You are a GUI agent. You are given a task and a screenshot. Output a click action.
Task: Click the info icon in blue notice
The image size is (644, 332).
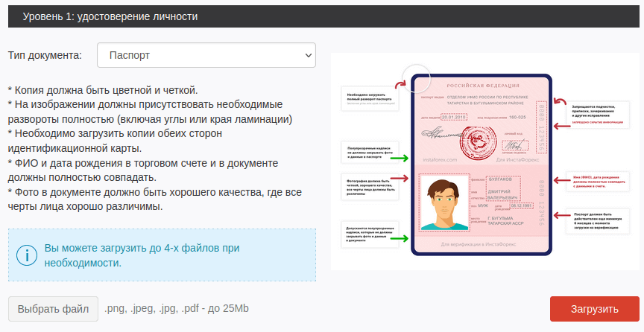point(26,255)
